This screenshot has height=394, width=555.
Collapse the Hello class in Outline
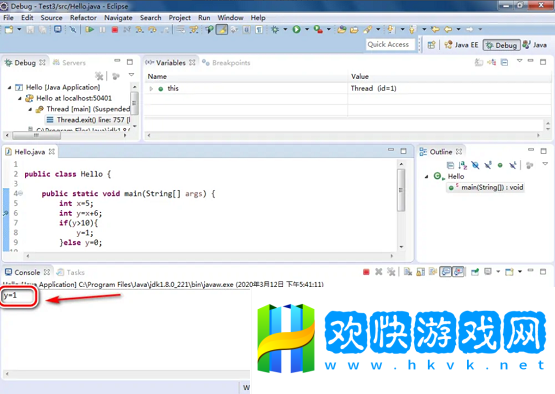pos(427,176)
